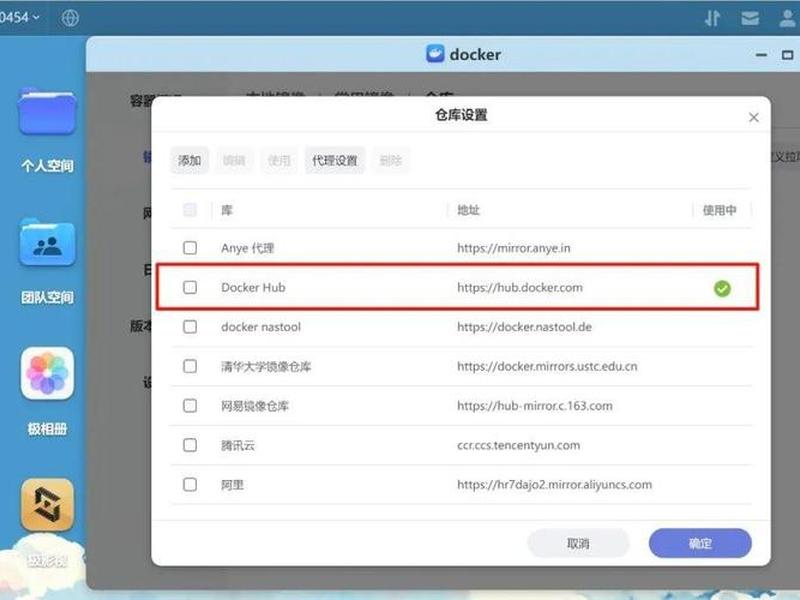The height and width of the screenshot is (600, 800).
Task: Click the 地址 column header
Action: [468, 210]
